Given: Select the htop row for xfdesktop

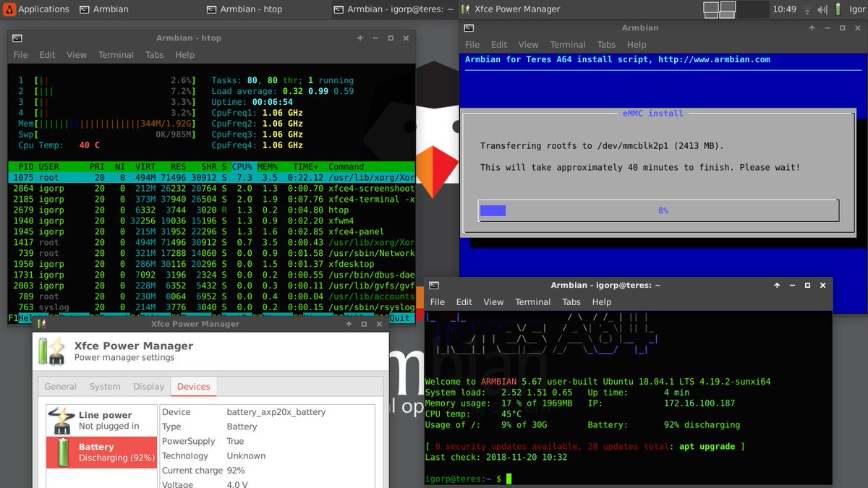Looking at the screenshot, I should point(212,265).
